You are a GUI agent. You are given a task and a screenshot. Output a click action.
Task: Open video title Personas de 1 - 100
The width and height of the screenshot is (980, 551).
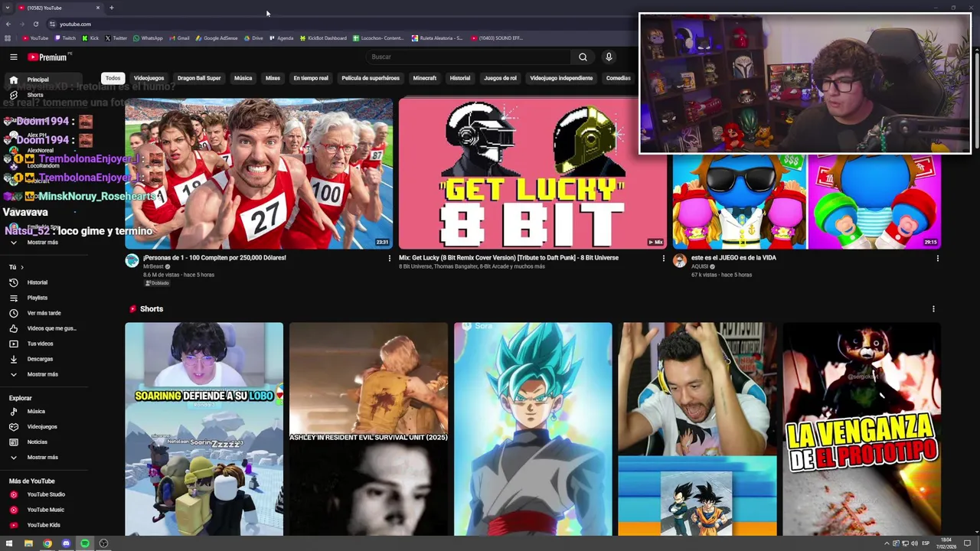tap(214, 258)
